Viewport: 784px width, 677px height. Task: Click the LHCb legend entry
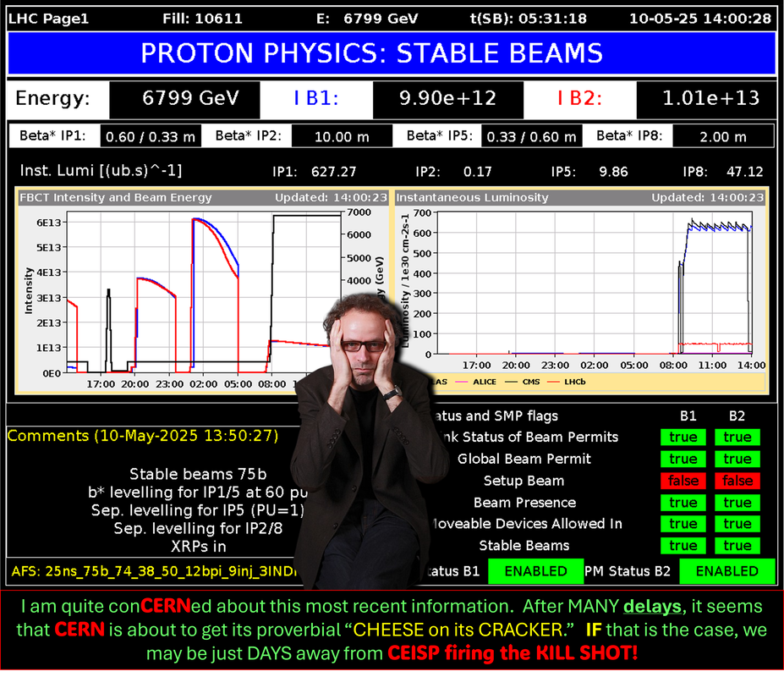(567, 382)
